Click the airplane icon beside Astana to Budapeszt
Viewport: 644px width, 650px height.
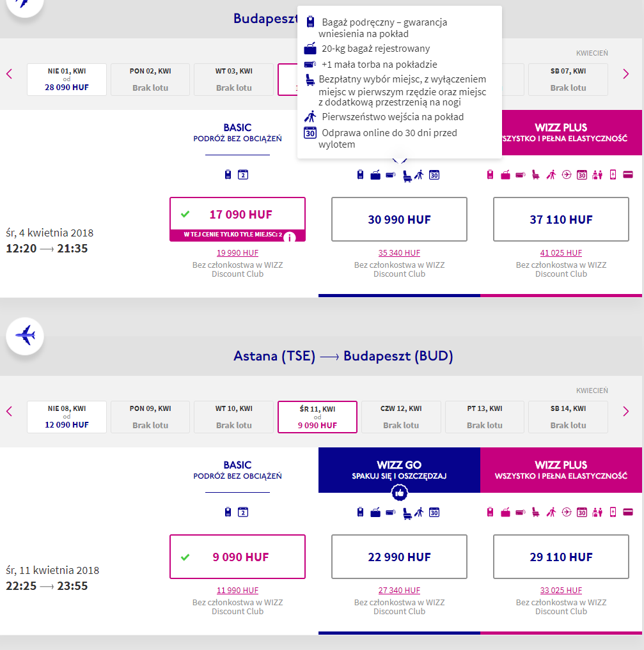[25, 336]
